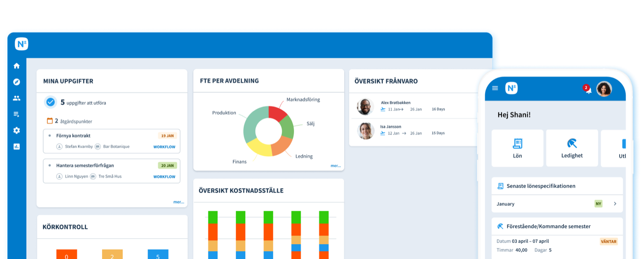The image size is (644, 259).
Task: Open Home from the sidebar
Action: tap(17, 66)
